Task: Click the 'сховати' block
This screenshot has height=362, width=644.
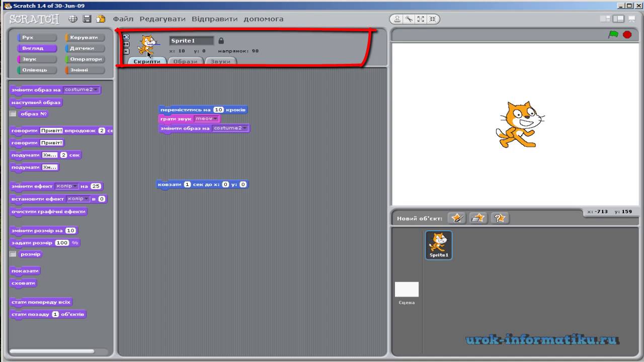Action: click(23, 283)
